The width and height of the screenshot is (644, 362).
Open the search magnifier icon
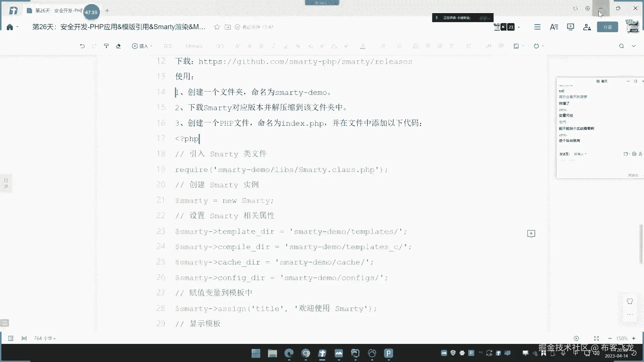621,46
